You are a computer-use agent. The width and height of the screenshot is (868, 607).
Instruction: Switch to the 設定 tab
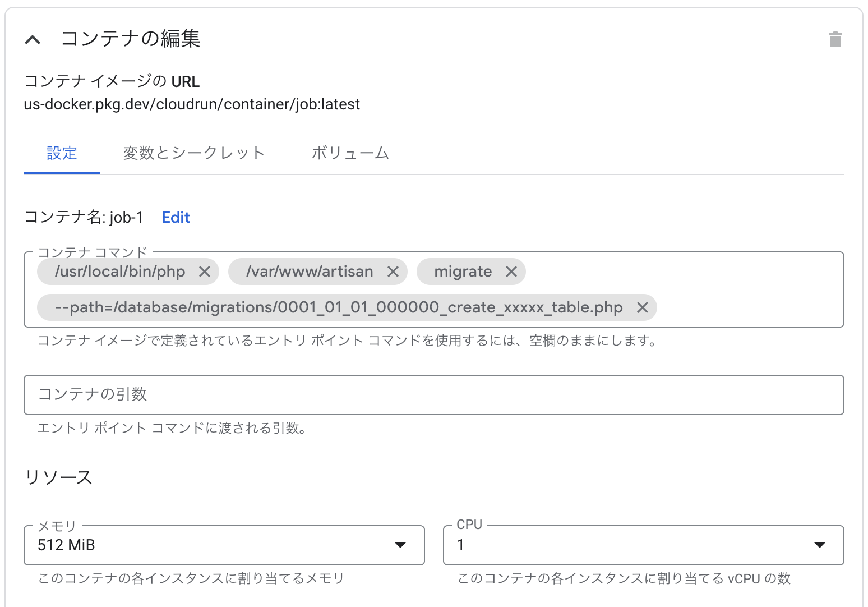[62, 153]
